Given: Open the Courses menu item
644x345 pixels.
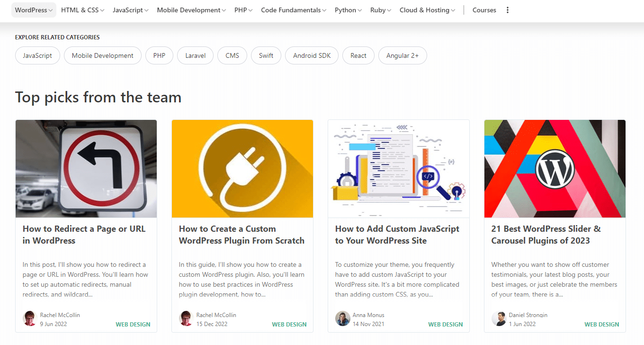Looking at the screenshot, I should [484, 10].
